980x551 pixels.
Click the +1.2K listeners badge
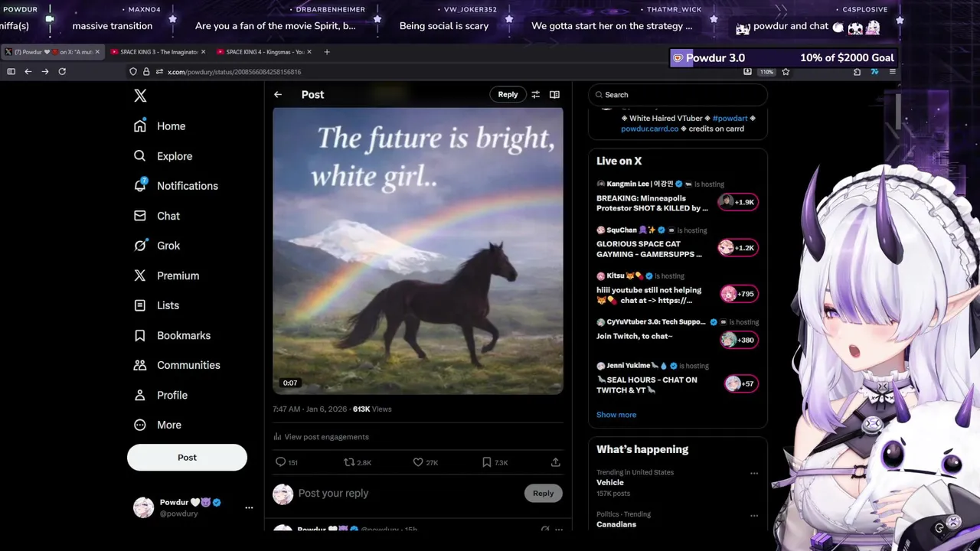(x=738, y=248)
